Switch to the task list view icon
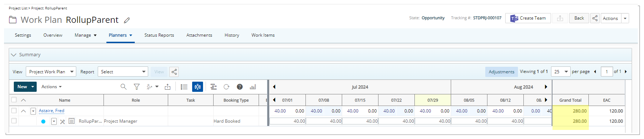The height and width of the screenshot is (139, 644). pos(184,87)
